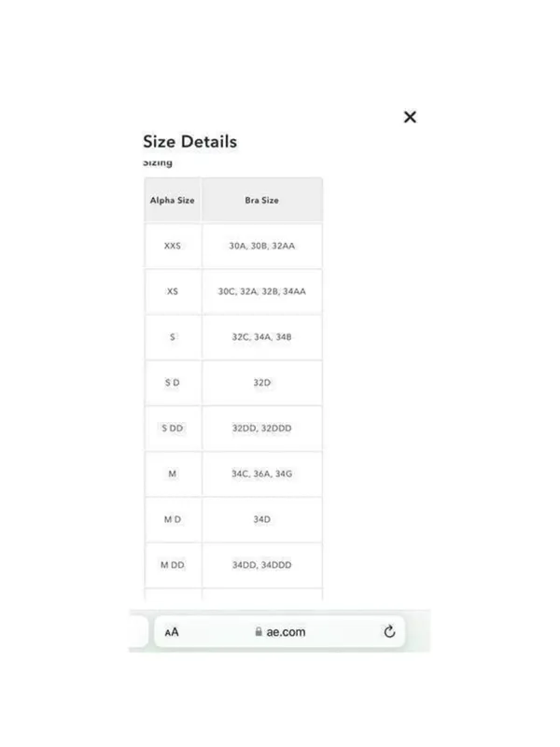Click the Alpha Size column header
560x747 pixels.
[x=173, y=200]
